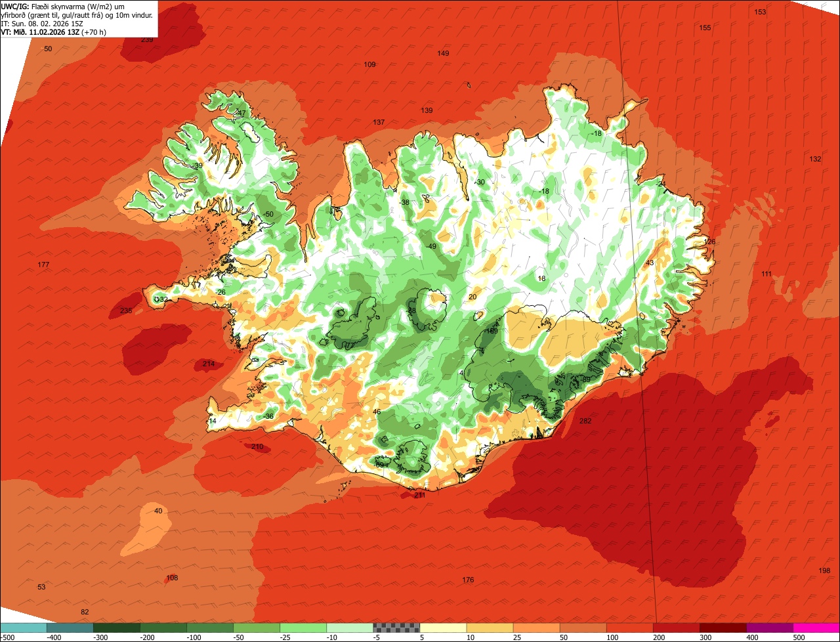Click the map value 210
Image resolution: width=840 pixels, height=642 pixels.
(257, 447)
